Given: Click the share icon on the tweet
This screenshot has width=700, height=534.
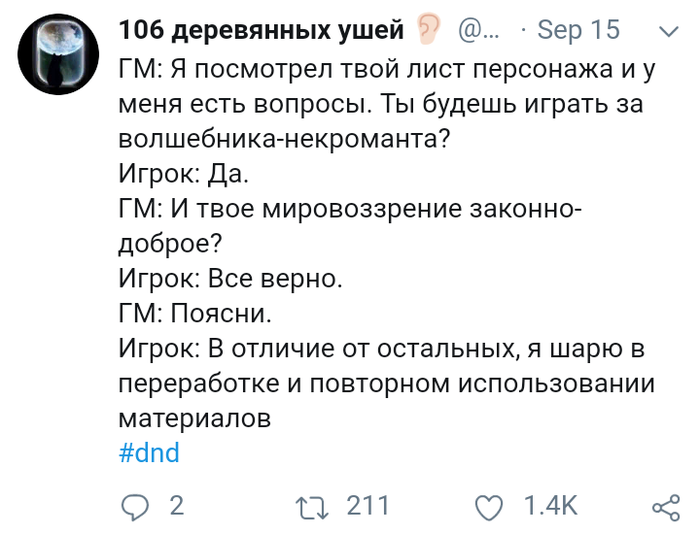Looking at the screenshot, I should (x=665, y=507).
